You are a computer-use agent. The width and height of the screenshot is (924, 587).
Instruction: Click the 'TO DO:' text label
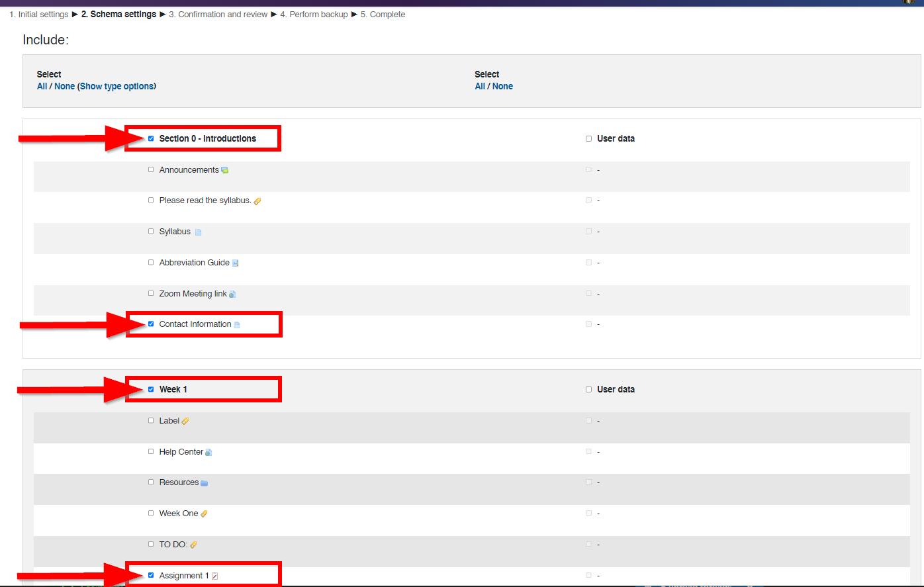(173, 544)
